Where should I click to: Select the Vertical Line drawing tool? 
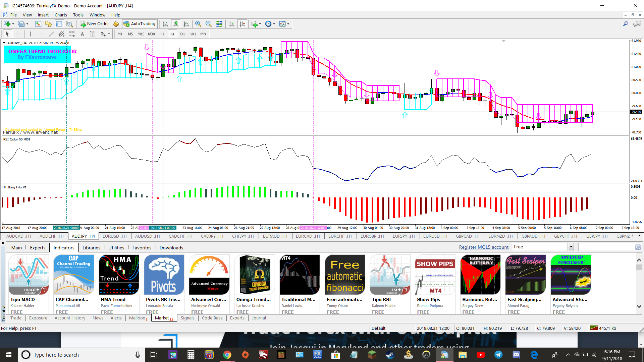(30, 34)
